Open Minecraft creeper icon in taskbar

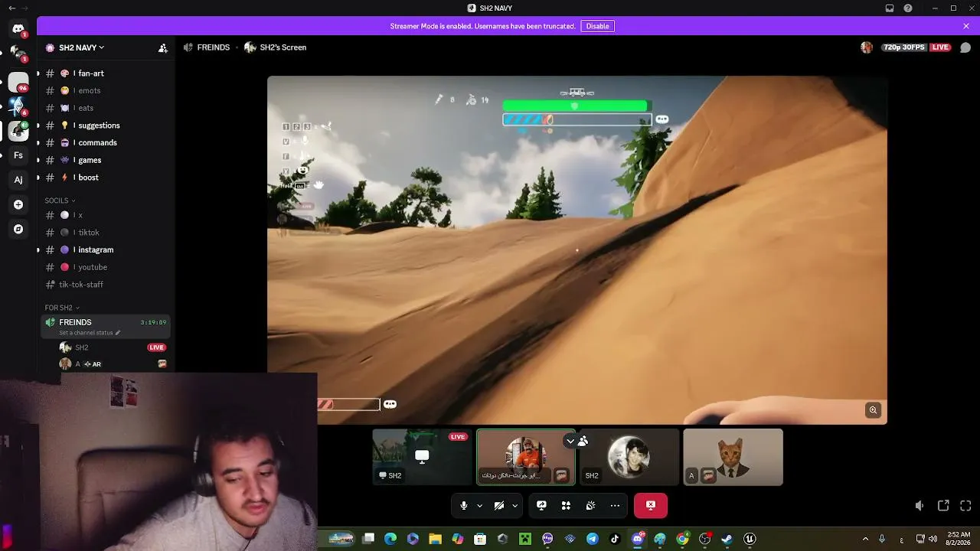point(525,539)
